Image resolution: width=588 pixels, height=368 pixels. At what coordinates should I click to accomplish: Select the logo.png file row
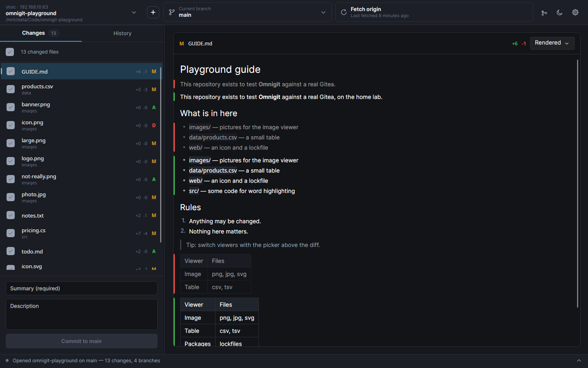(x=81, y=161)
